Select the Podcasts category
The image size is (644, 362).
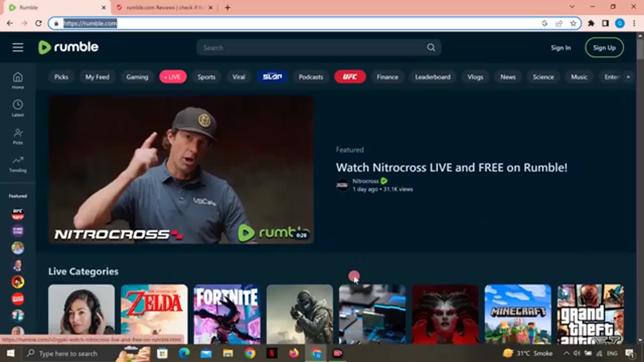[x=311, y=77]
